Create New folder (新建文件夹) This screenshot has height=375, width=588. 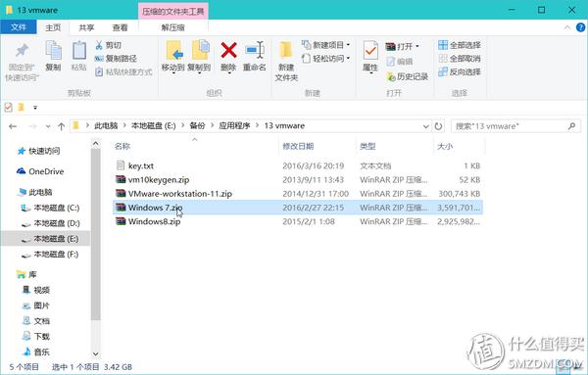coord(286,62)
